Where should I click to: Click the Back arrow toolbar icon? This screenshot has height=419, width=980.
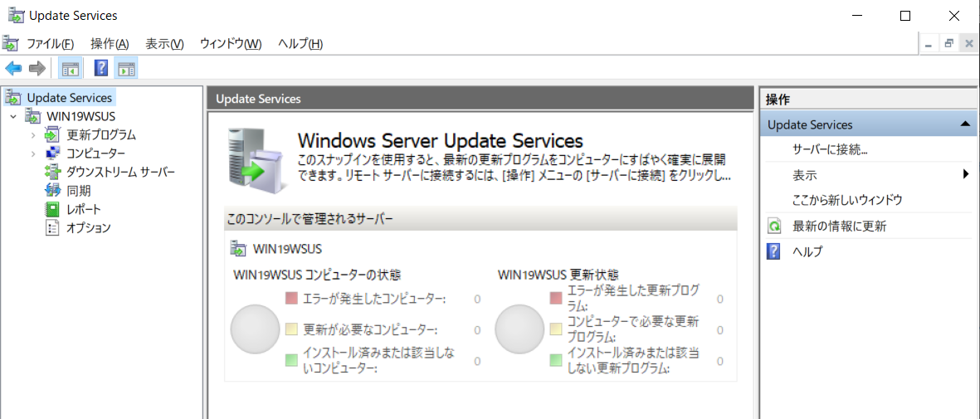coord(13,68)
